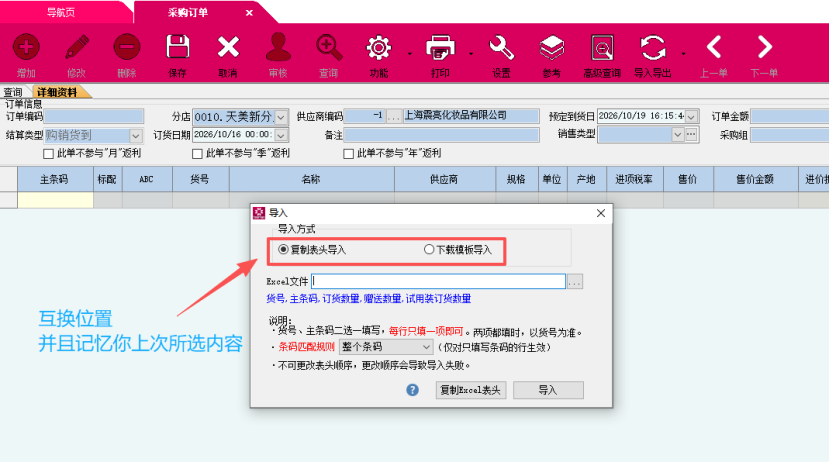This screenshot has width=829, height=462.
Task: Click the 进项税率 column header
Action: (635, 179)
